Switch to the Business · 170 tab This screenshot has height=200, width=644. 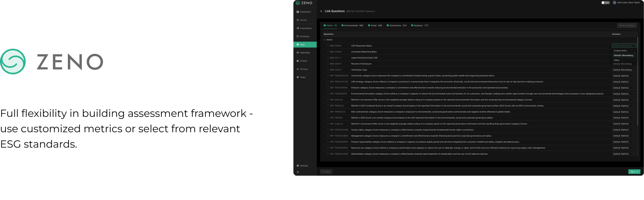[x=420, y=26]
